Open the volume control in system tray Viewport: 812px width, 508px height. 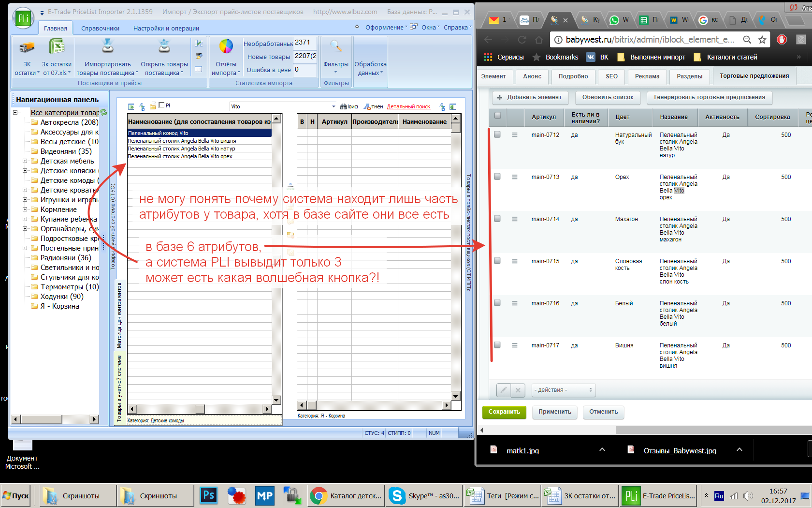coord(748,496)
